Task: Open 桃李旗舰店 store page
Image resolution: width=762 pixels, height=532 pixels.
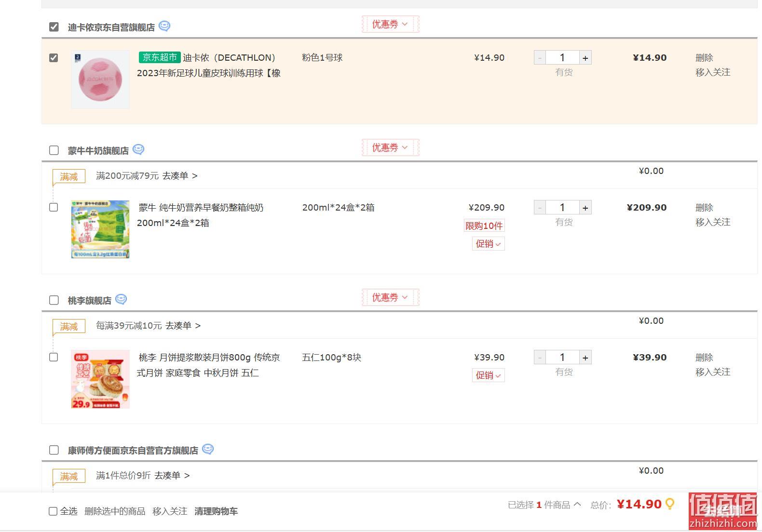Action: point(90,301)
